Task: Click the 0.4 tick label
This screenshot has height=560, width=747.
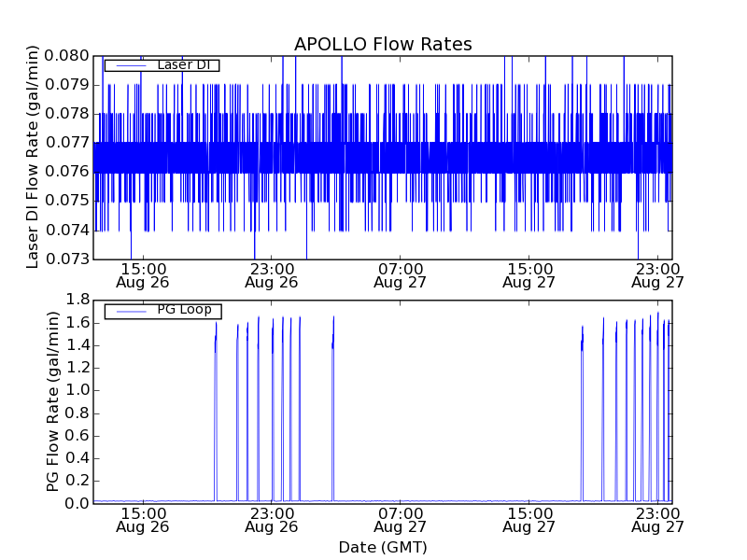Action: pyautogui.click(x=78, y=458)
